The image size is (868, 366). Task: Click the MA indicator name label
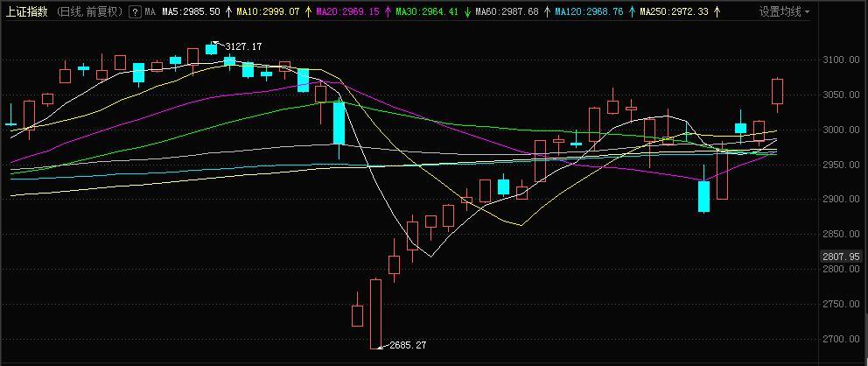pyautogui.click(x=150, y=11)
